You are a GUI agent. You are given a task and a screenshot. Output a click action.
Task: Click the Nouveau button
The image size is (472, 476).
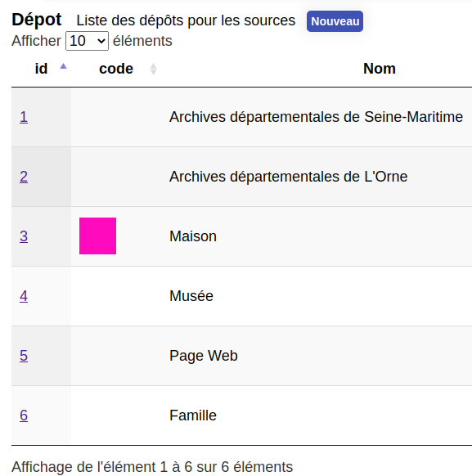[x=335, y=21]
